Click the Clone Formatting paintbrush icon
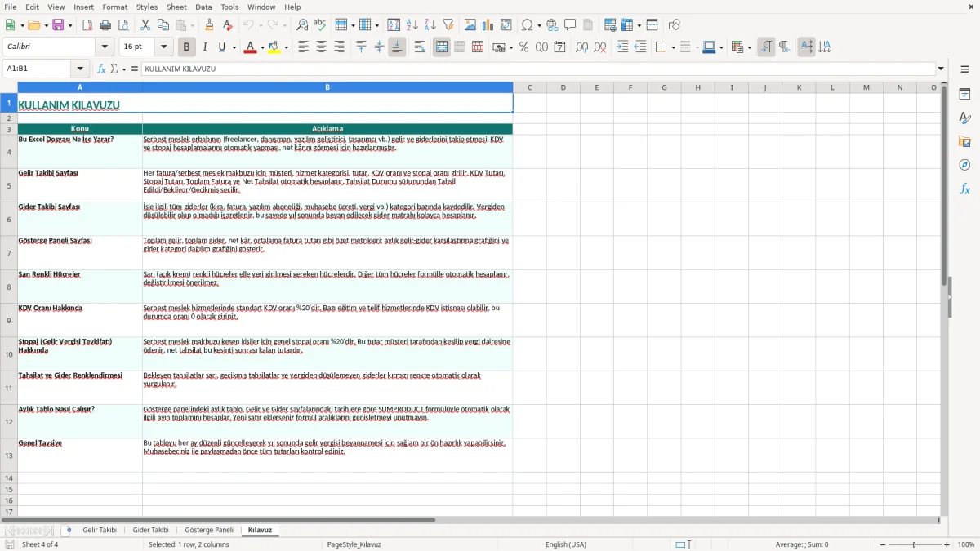 tap(210, 25)
